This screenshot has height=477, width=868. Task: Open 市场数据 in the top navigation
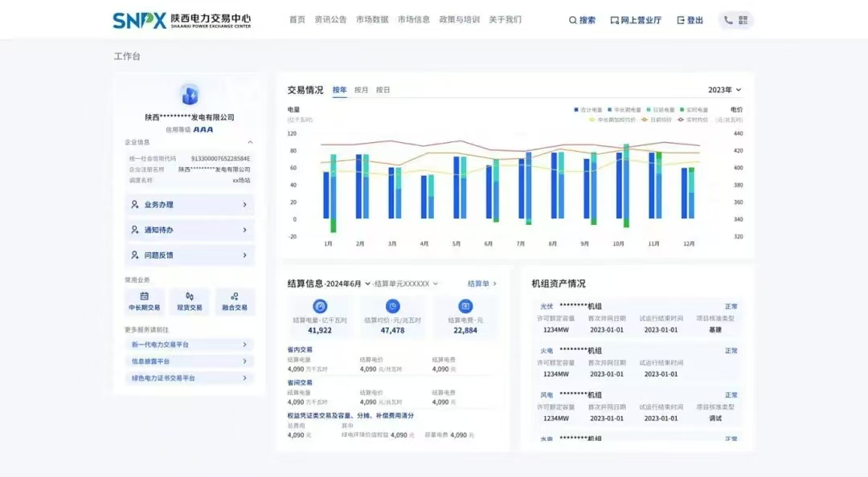pyautogui.click(x=372, y=19)
